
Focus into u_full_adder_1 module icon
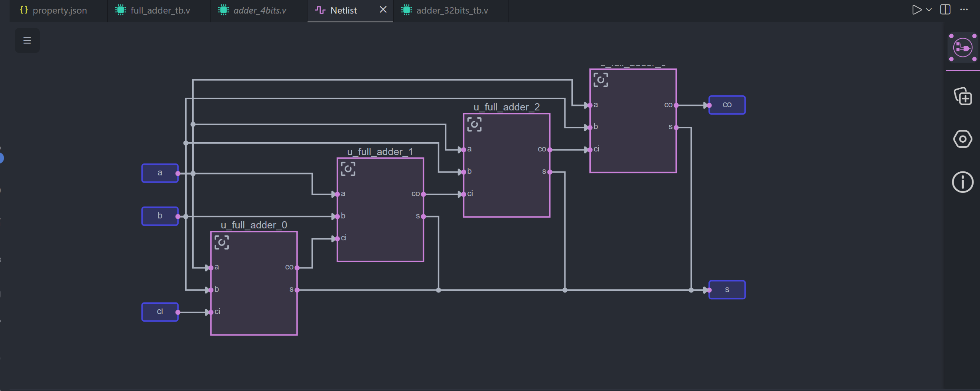tap(348, 169)
